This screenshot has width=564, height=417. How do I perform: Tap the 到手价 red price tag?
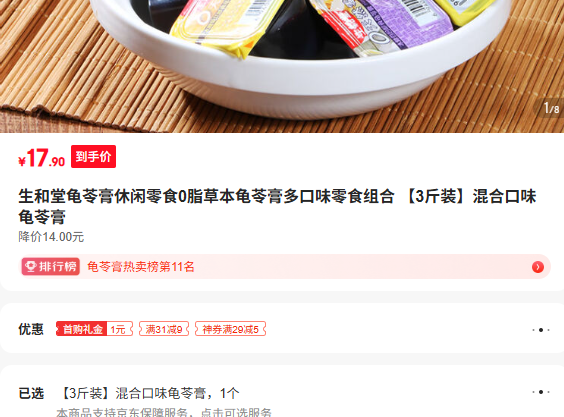[x=94, y=157]
